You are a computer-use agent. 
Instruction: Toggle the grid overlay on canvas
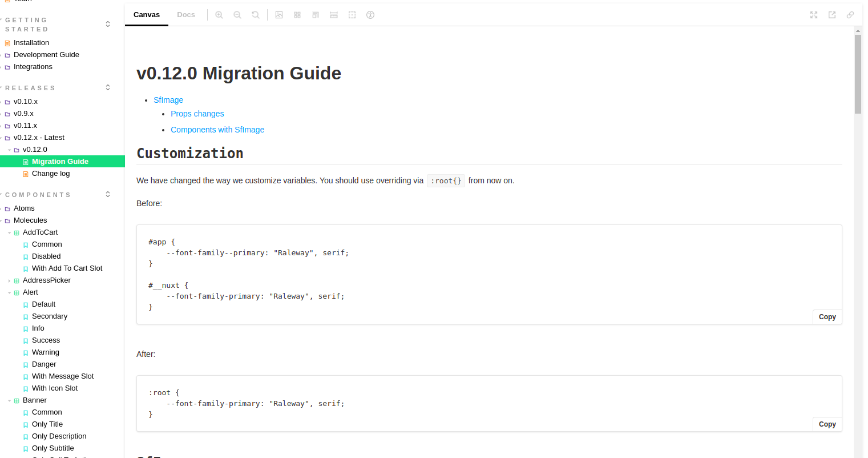[x=297, y=15]
